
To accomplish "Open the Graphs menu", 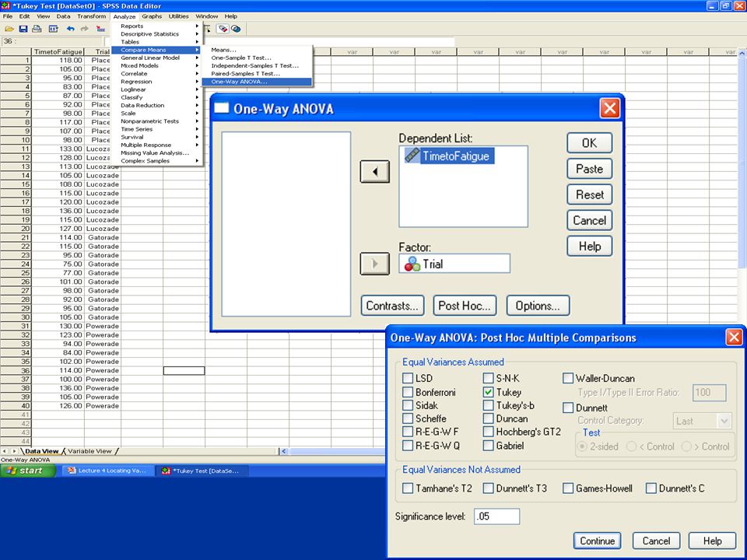I will click(x=152, y=16).
